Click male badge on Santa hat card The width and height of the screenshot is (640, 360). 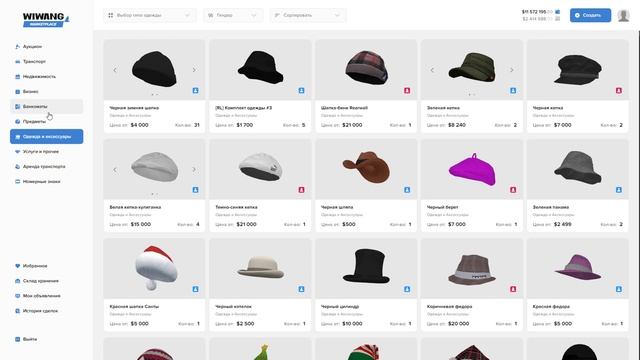pyautogui.click(x=196, y=289)
